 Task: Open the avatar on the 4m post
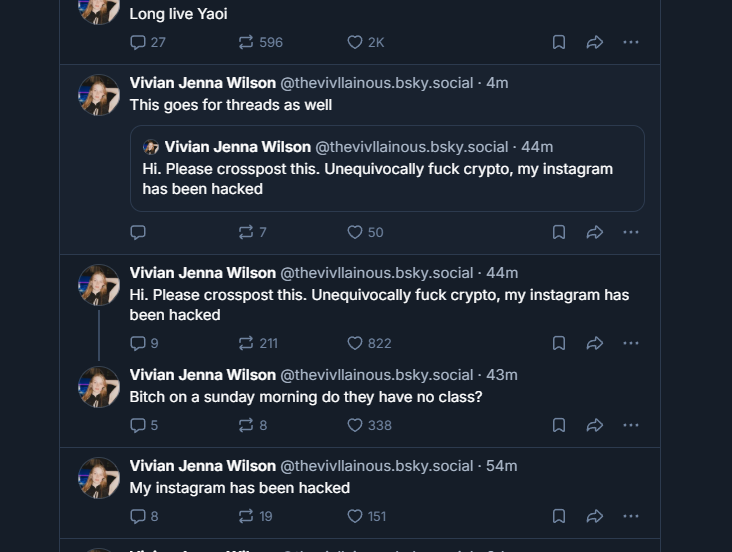99,95
